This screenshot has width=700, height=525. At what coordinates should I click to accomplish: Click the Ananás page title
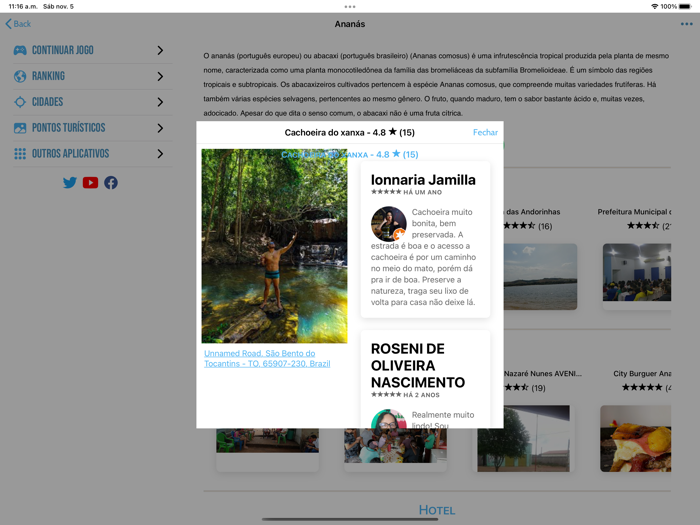click(350, 24)
